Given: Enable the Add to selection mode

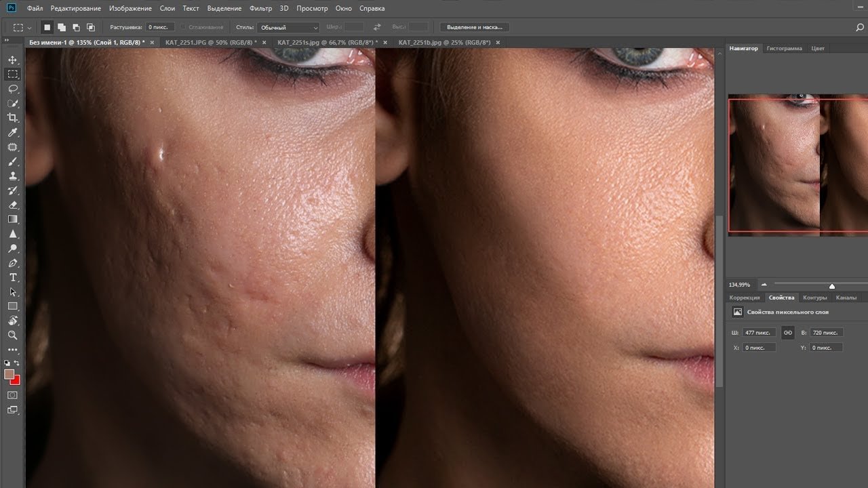Looking at the screenshot, I should [62, 27].
